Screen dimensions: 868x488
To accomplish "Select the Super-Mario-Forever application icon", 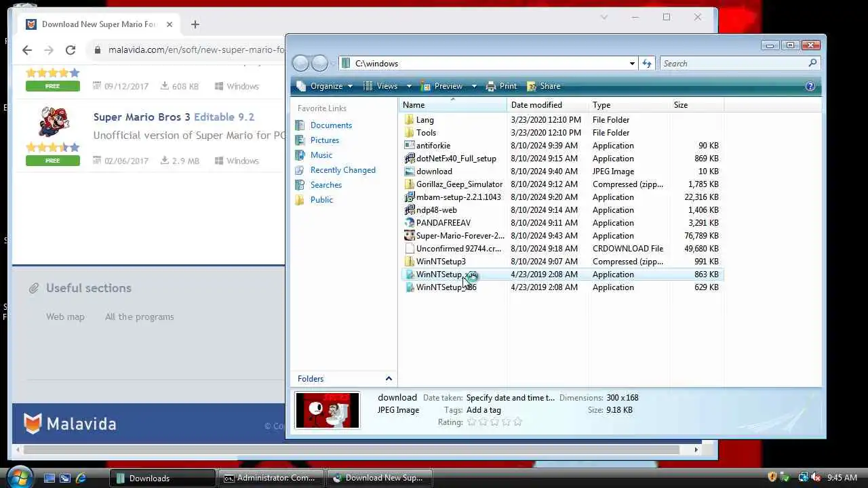I will (x=409, y=236).
